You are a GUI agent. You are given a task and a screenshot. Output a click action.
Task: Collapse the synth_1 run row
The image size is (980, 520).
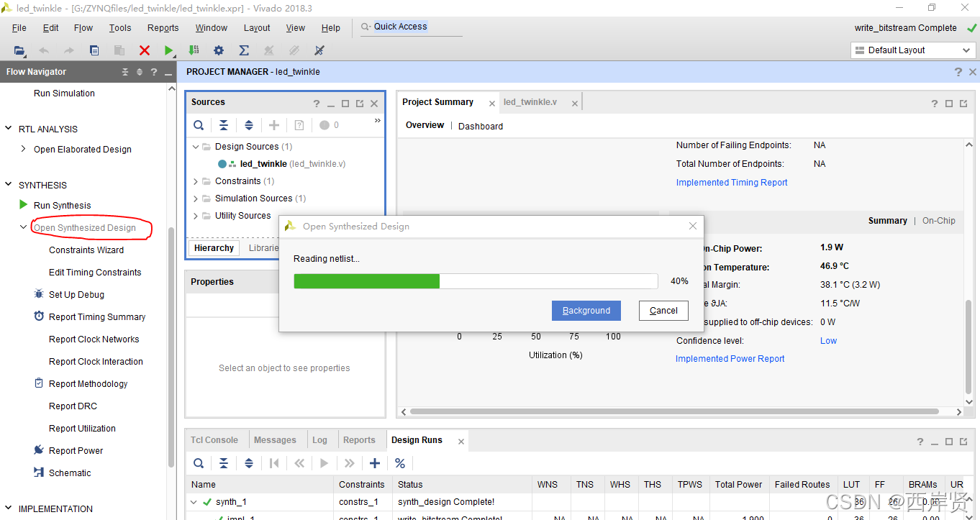pos(193,502)
